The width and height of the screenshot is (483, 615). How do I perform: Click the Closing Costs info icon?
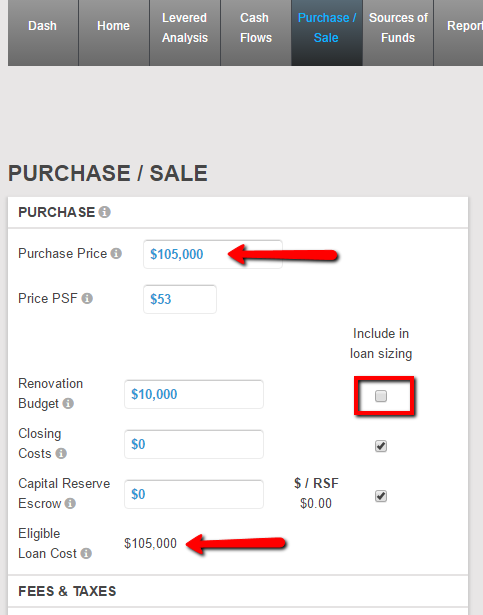coord(61,453)
